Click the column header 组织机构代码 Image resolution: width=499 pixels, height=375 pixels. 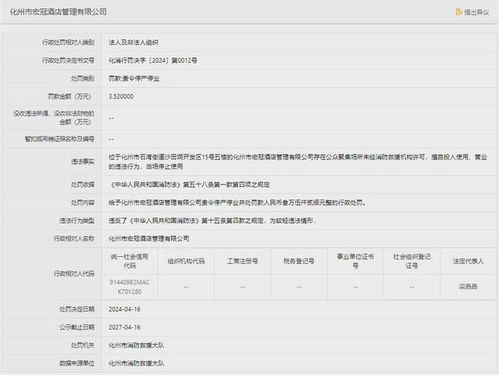tap(186, 261)
